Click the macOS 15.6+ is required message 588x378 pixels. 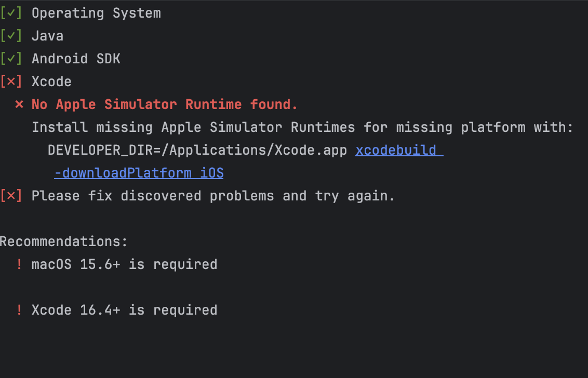[x=124, y=265]
